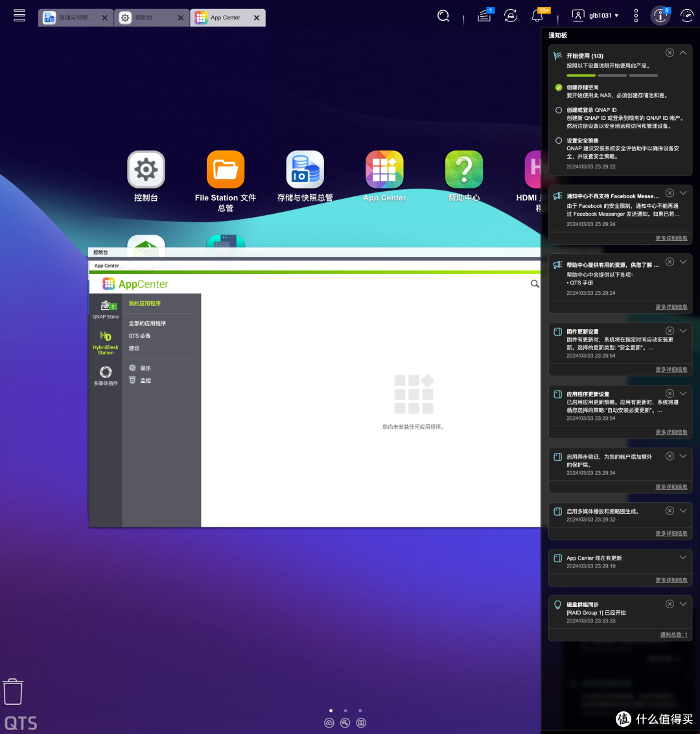Select HybridDesk Station in App Center sidebar
This screenshot has width=700, height=734.
tap(106, 343)
